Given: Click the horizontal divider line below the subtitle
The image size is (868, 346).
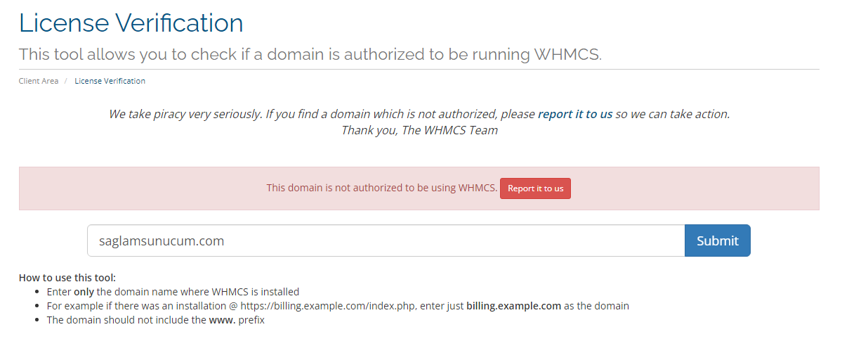Looking at the screenshot, I should coord(419,69).
